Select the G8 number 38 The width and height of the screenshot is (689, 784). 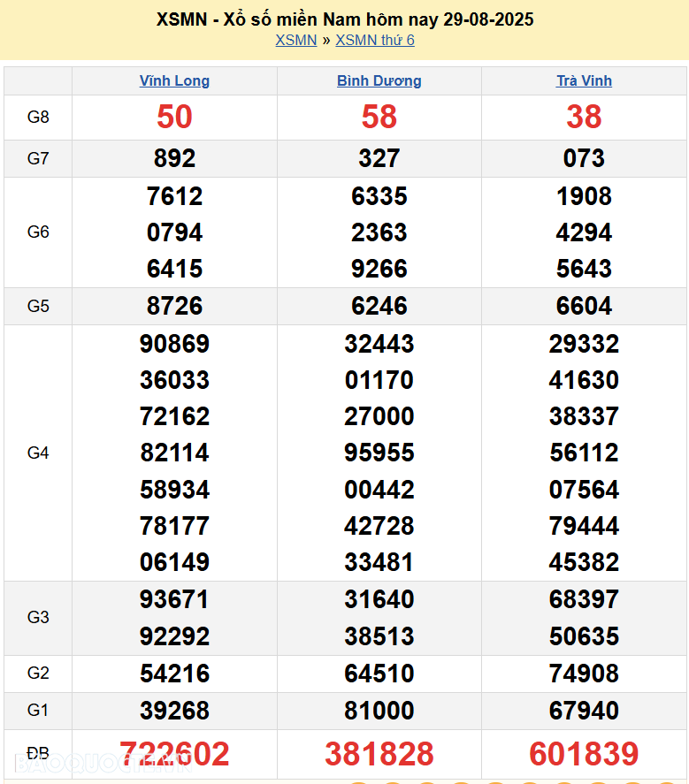click(x=584, y=117)
